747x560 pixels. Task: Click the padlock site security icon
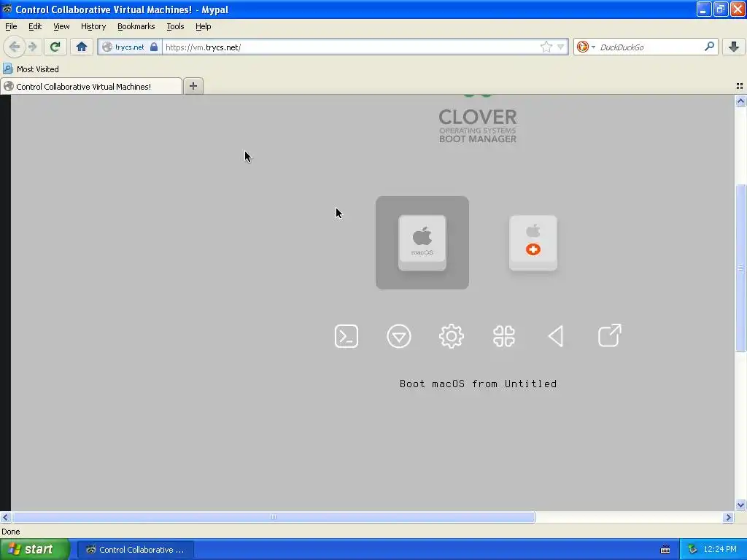[x=153, y=47]
